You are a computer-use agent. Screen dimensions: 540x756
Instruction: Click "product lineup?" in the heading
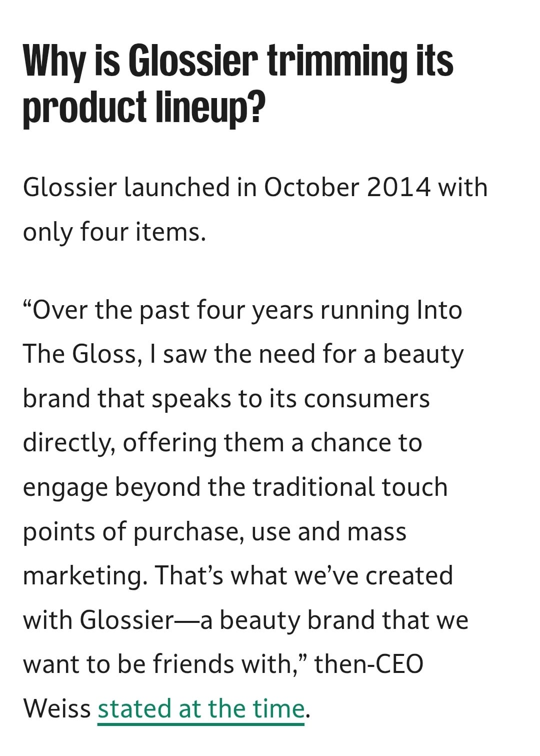click(x=142, y=107)
